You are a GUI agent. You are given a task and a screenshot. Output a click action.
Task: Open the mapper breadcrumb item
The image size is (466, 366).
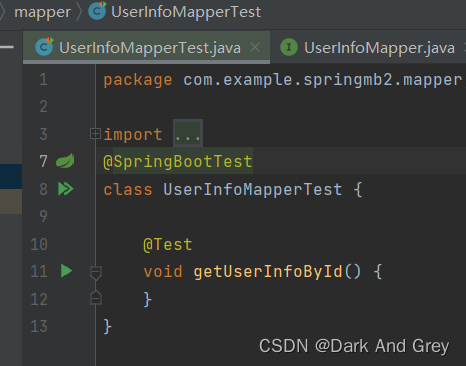click(42, 12)
